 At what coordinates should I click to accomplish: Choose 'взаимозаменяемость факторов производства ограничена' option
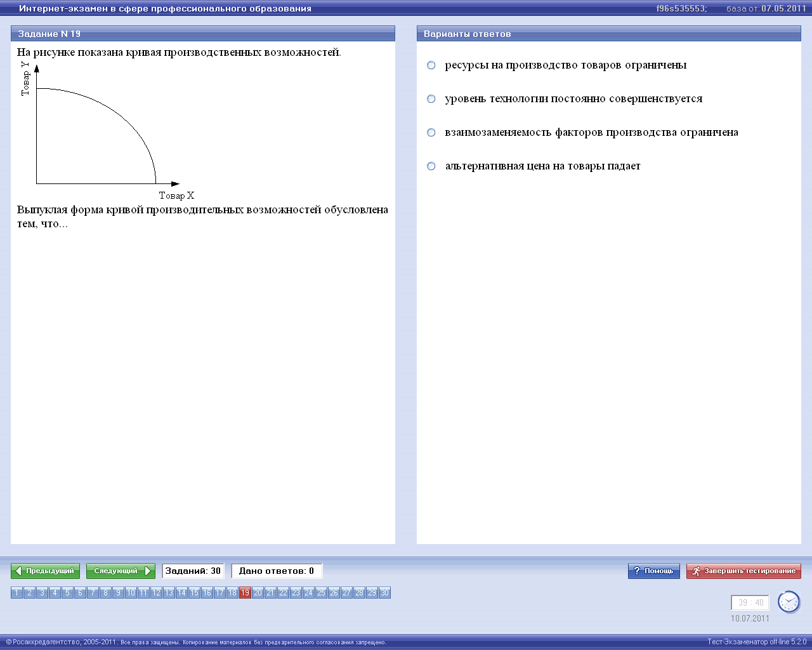[x=431, y=133]
